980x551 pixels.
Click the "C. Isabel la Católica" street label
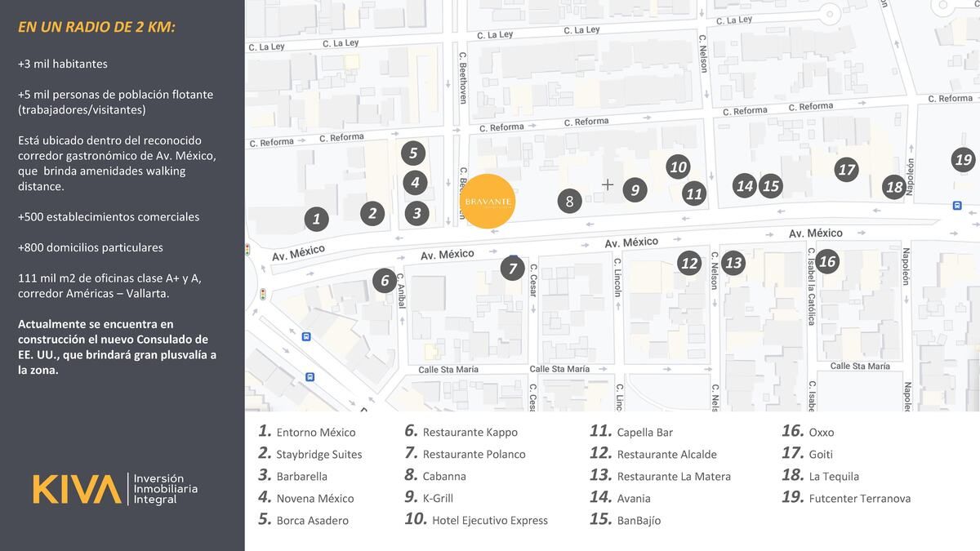811,286
